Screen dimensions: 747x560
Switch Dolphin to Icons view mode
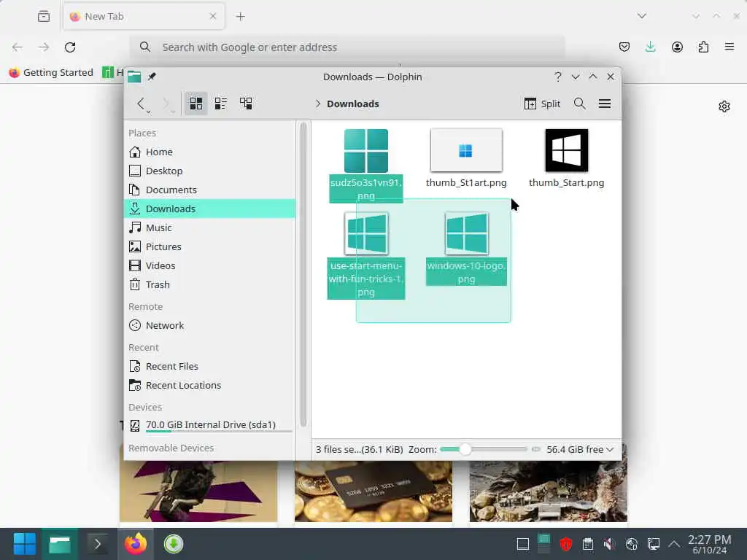coord(196,104)
